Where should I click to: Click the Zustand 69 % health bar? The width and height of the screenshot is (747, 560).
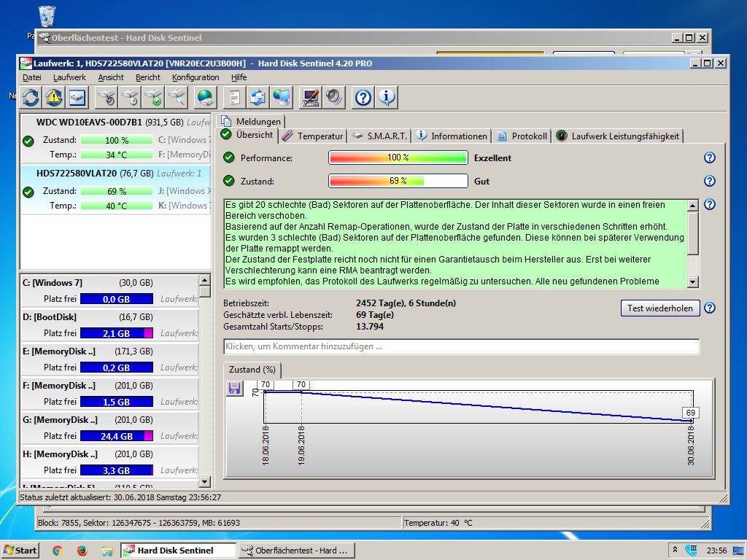point(398,181)
